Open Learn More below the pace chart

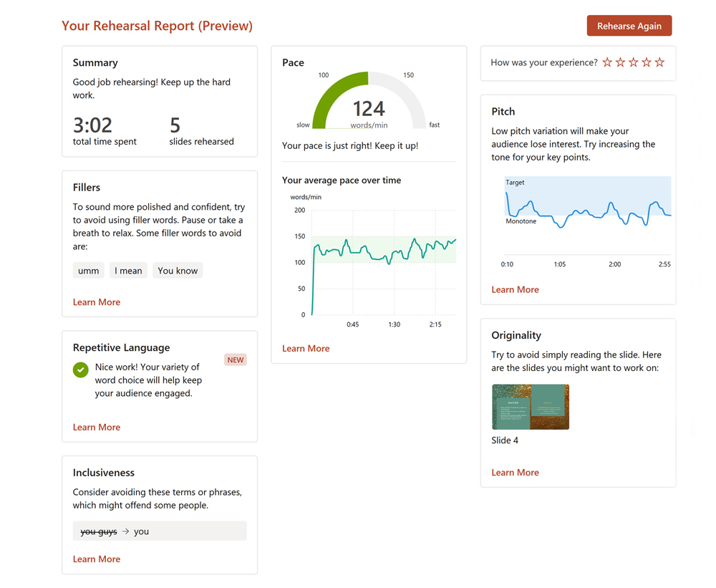point(306,349)
